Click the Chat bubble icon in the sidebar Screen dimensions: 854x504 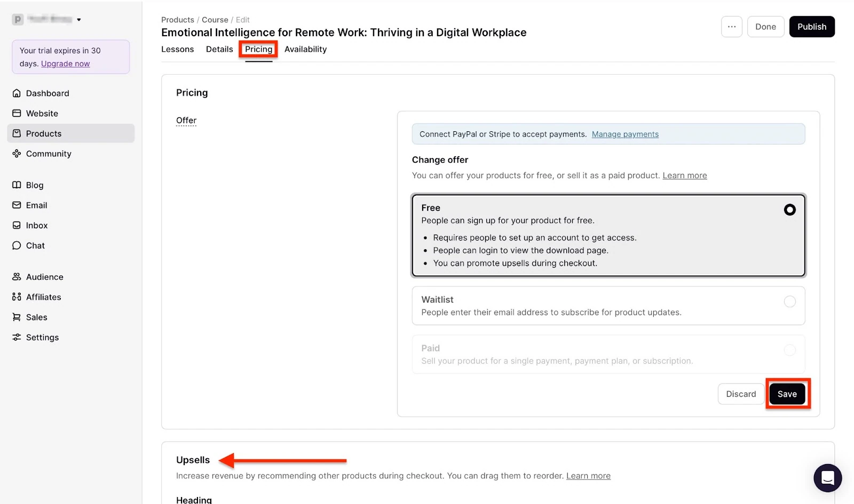click(x=17, y=245)
